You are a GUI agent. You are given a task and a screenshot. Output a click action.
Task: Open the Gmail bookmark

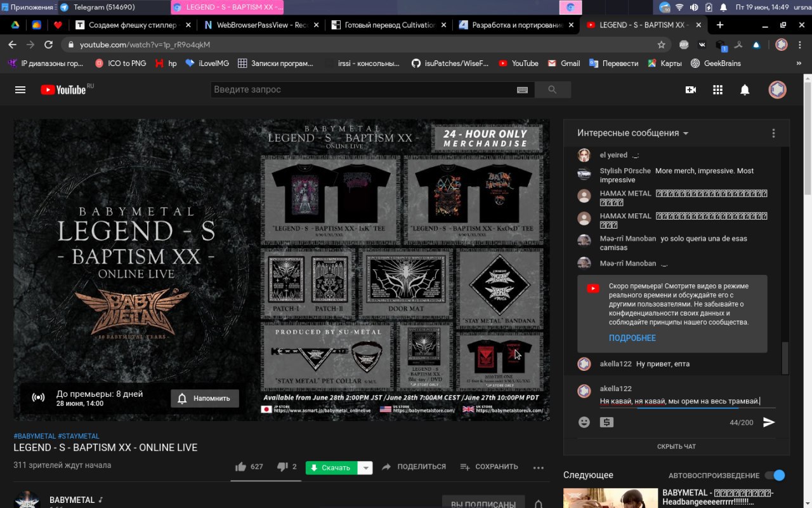pyautogui.click(x=564, y=63)
